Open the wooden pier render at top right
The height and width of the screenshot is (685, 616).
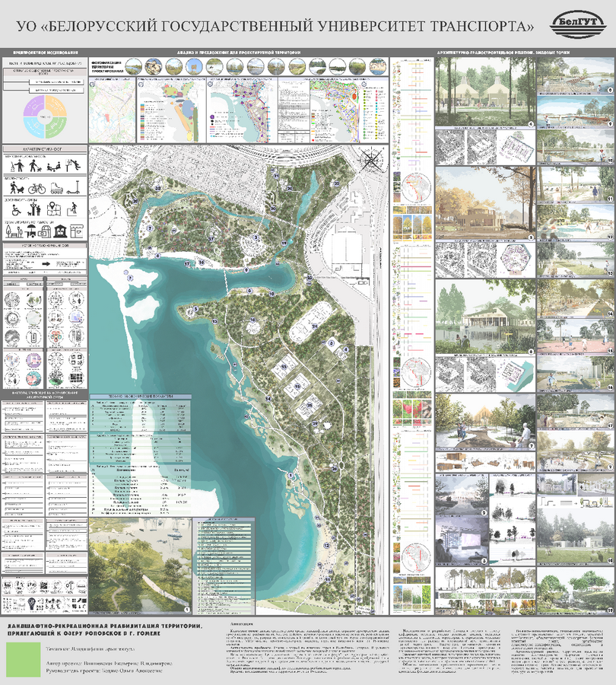tap(575, 76)
